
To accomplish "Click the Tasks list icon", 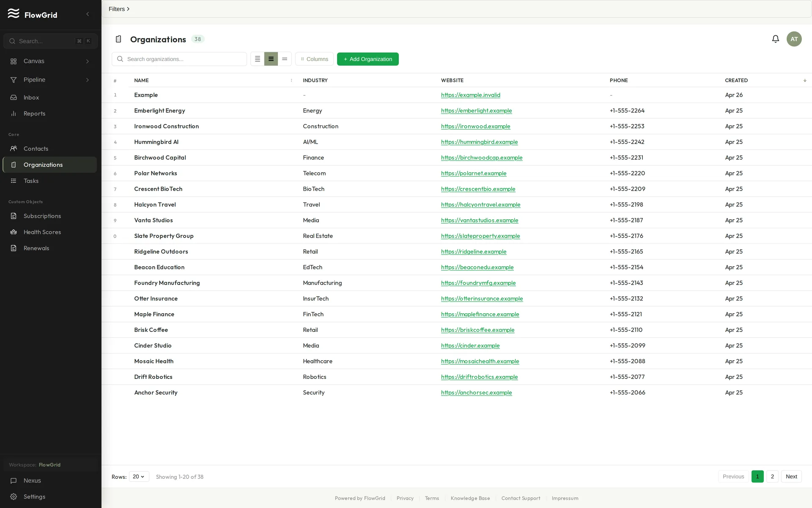I will tap(14, 181).
